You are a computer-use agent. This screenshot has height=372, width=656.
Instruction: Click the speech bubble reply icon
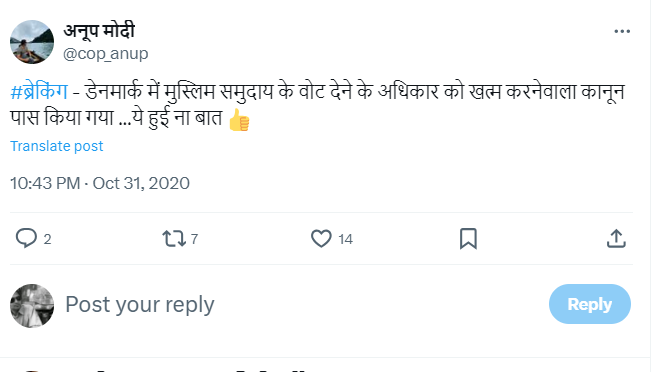point(26,239)
